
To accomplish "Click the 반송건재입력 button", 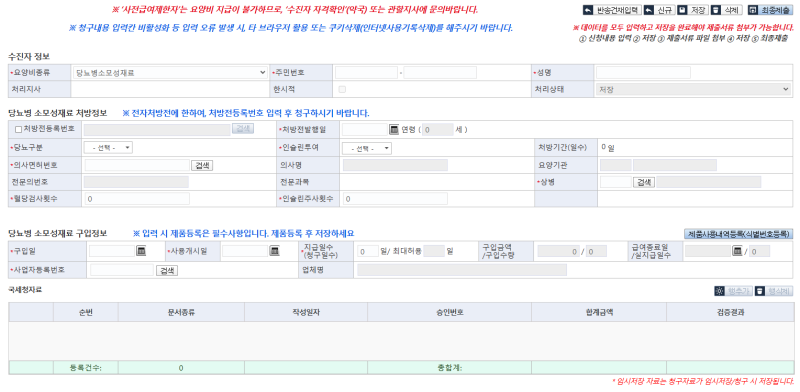I will click(x=612, y=10).
